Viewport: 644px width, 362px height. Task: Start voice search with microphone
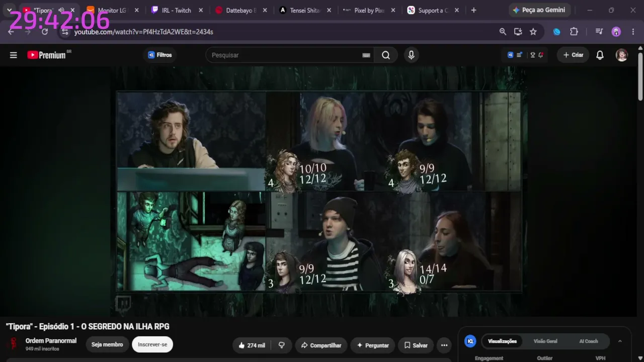[x=411, y=55]
